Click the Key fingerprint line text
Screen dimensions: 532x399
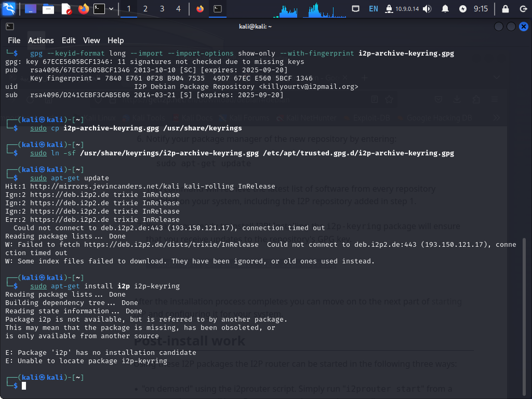click(171, 78)
